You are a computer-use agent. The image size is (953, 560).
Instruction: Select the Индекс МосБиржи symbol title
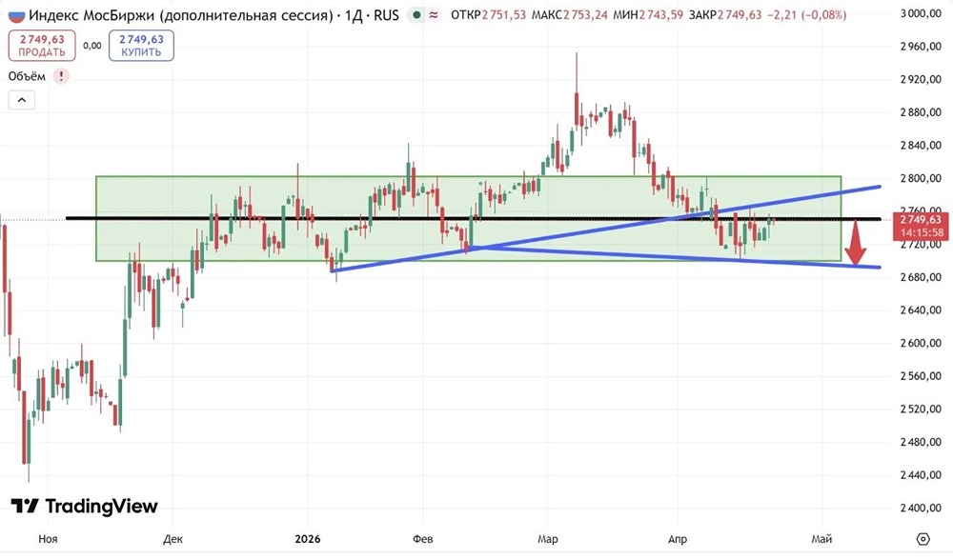(180, 14)
